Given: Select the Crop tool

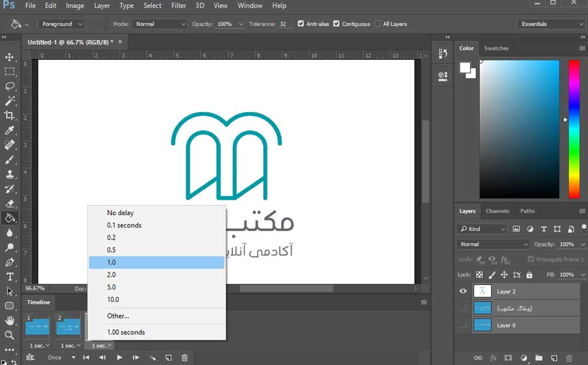Looking at the screenshot, I should [9, 115].
